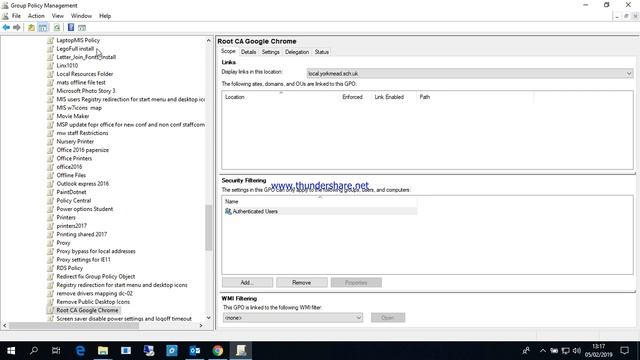This screenshot has height=360, width=640.
Task: Select the LaptopMIS Policy GPO
Action: click(x=78, y=40)
